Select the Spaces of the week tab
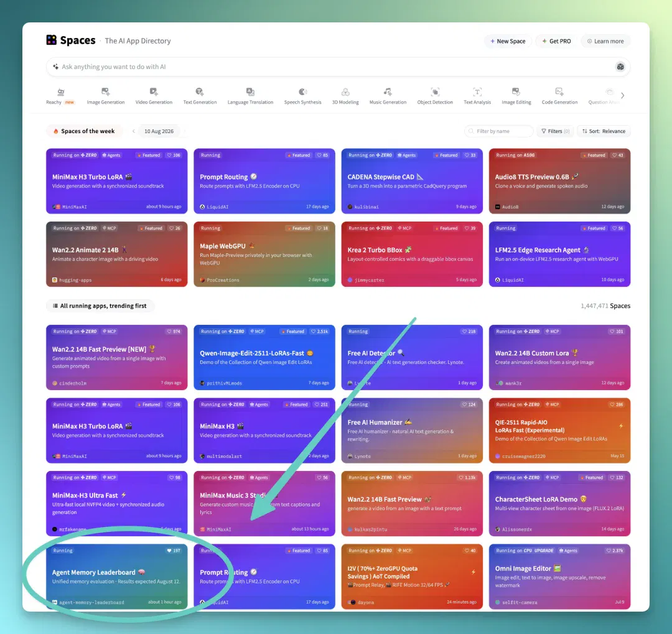Screen dimensions: 672x634 (83, 131)
